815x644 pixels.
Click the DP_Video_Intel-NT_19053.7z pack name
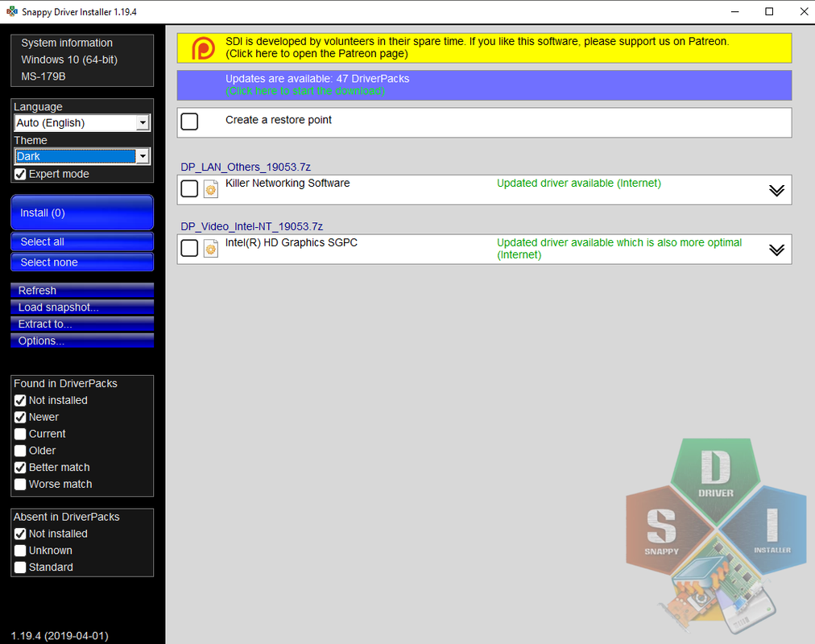(252, 226)
